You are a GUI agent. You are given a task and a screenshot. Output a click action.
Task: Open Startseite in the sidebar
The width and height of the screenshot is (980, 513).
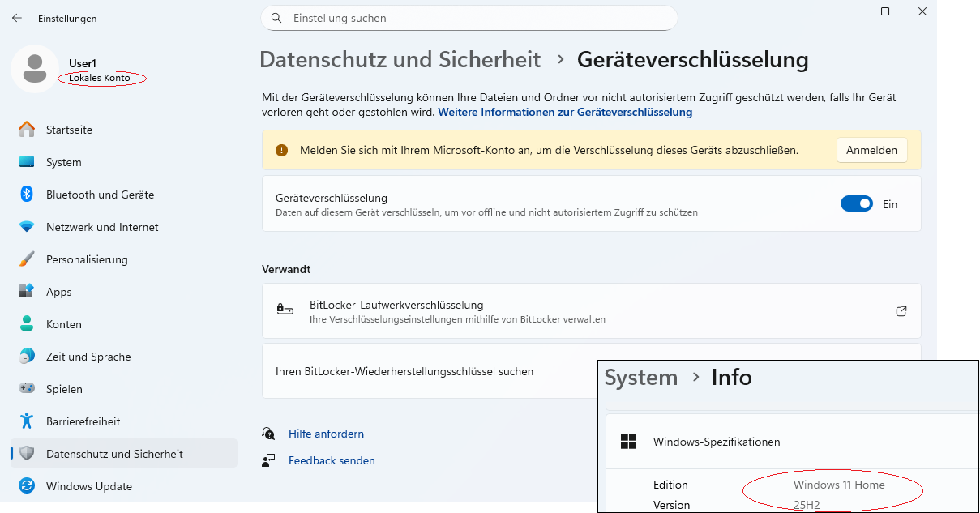click(124, 130)
